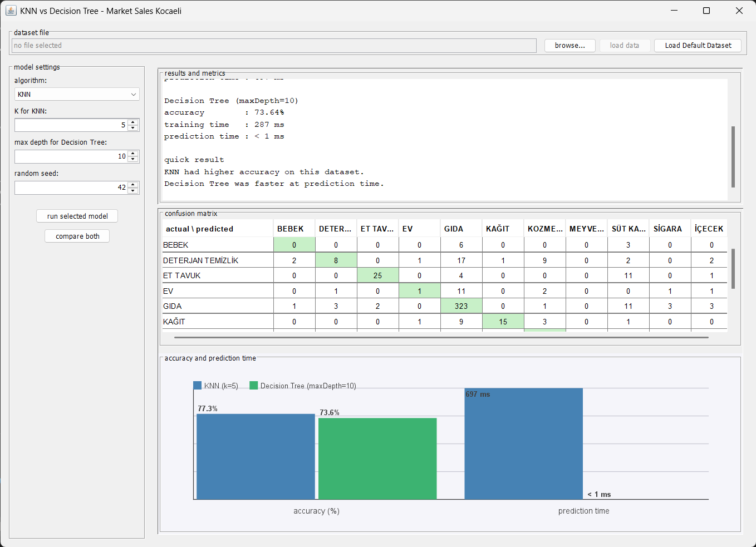This screenshot has height=547, width=756.
Task: Maximize the application window
Action: pyautogui.click(x=706, y=11)
